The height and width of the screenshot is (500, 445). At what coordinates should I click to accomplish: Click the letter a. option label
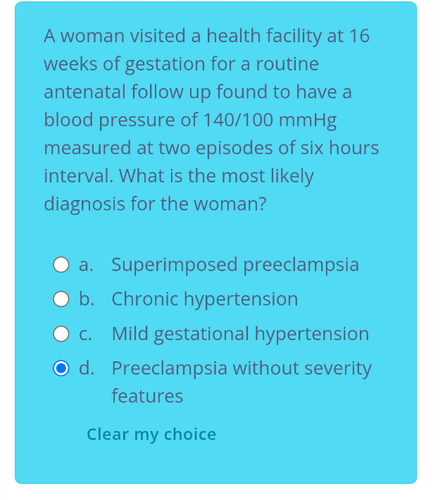(86, 265)
